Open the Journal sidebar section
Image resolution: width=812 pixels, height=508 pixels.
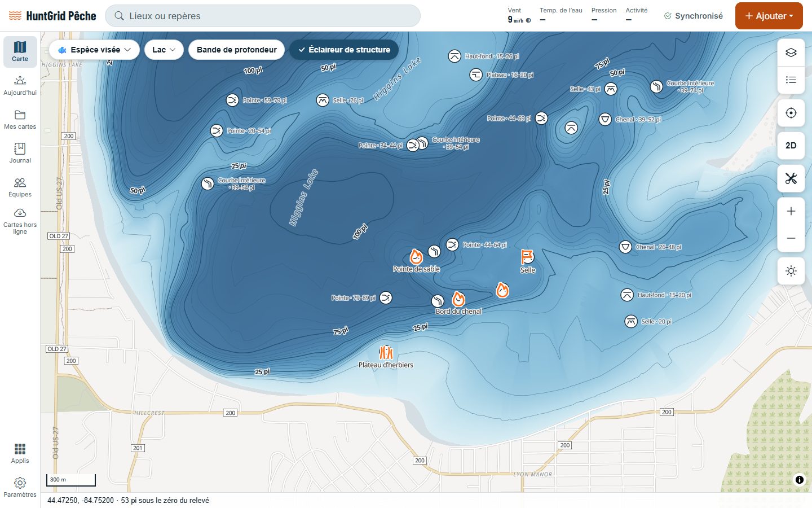coord(20,154)
